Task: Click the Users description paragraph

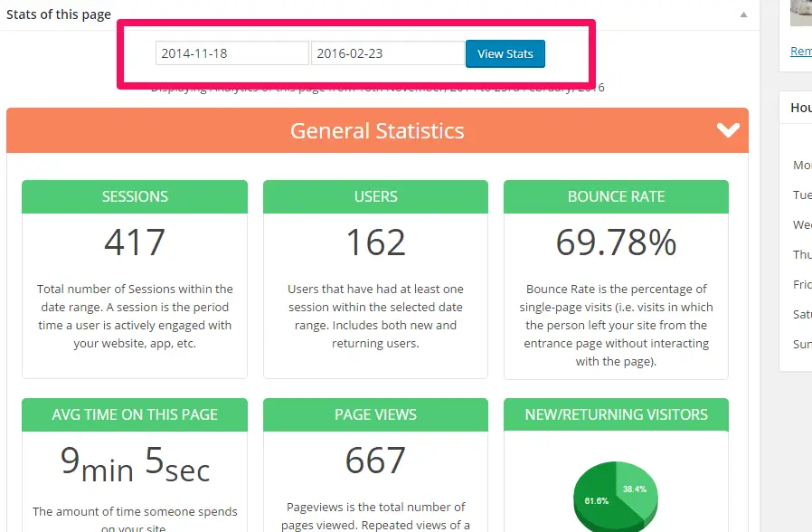Action: point(375,316)
